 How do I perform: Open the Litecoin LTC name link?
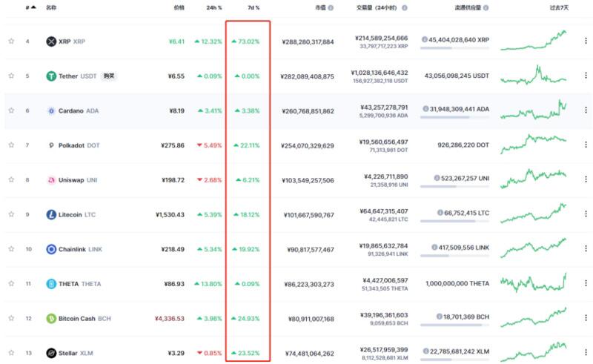pos(77,214)
